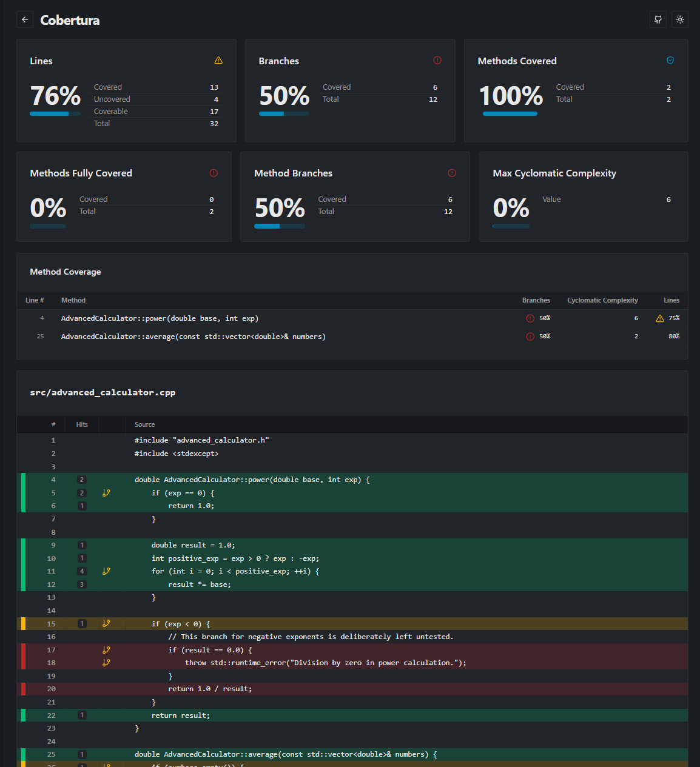
Task: Click the back arrow beside Cobertura title
Action: coord(25,20)
